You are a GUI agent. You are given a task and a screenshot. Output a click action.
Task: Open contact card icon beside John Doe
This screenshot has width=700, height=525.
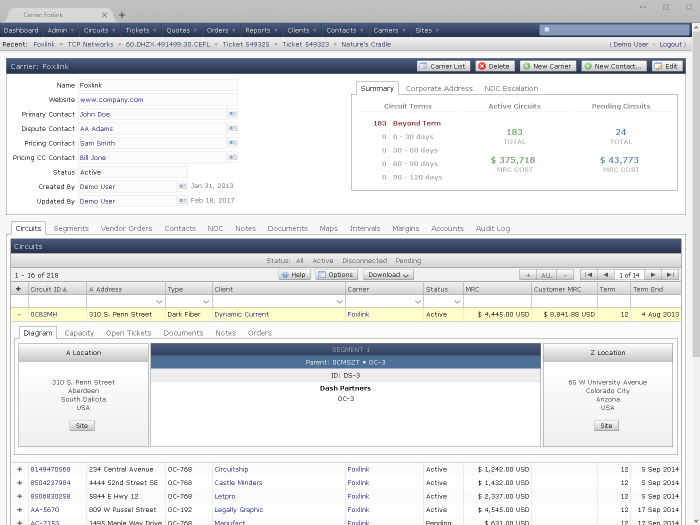tap(232, 114)
